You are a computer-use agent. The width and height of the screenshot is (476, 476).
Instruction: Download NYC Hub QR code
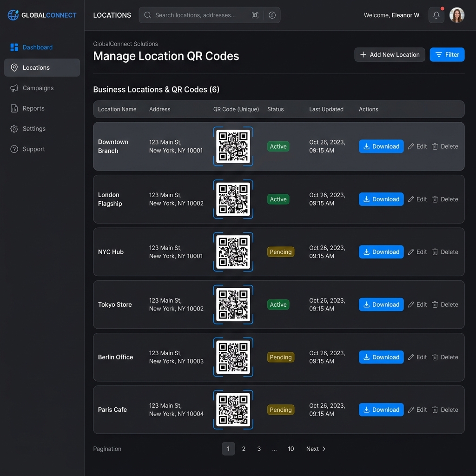[x=381, y=252]
